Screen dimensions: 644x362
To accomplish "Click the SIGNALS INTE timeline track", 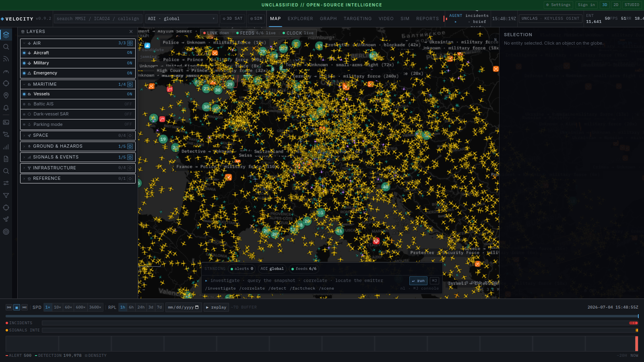I will (340, 330).
